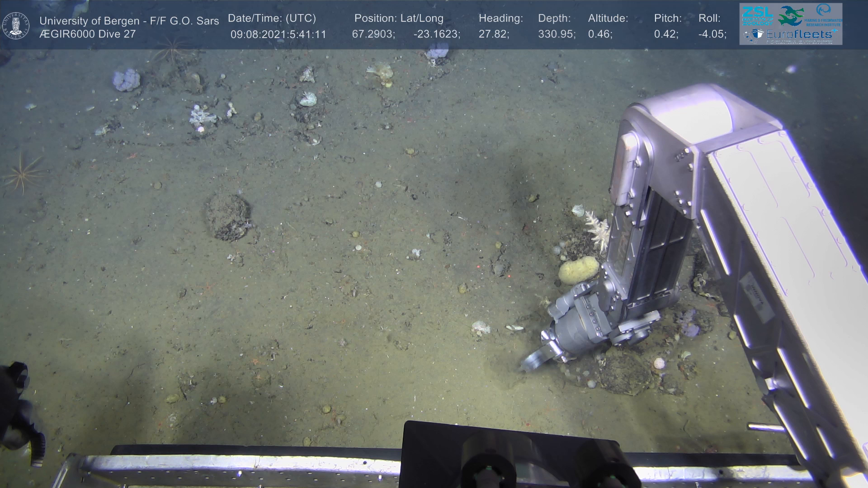This screenshot has height=488, width=868.
Task: Click the Eurofleets+ logo
Action: [x=798, y=34]
